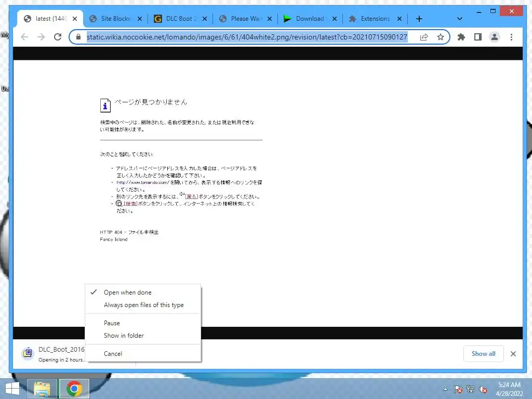This screenshot has width=532, height=399.
Task: Open Action Center flag icon in tray
Action: coord(458,389)
